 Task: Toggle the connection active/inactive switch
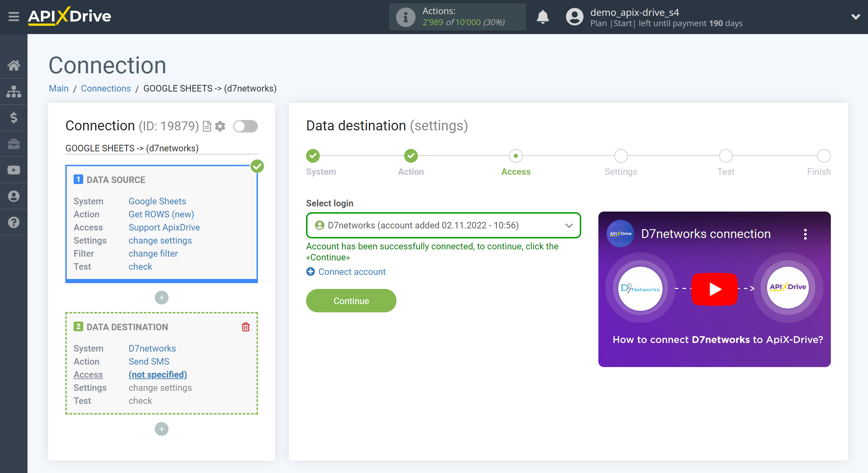(x=245, y=126)
